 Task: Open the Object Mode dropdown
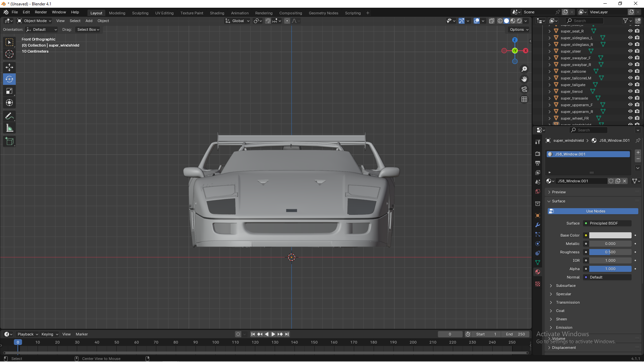34,21
